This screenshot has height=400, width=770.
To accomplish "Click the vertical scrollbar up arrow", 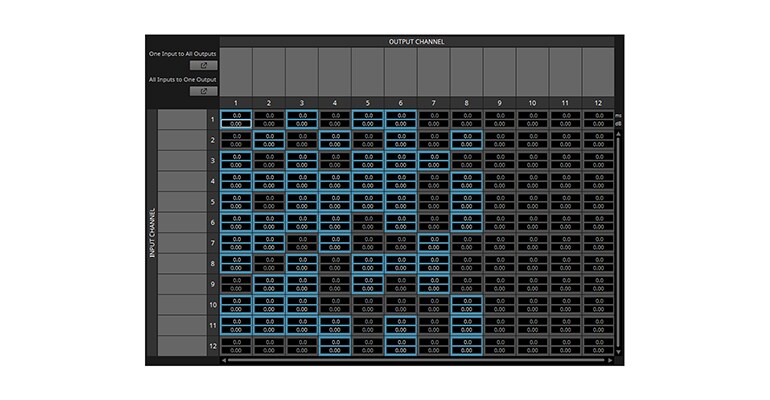I will click(x=618, y=133).
